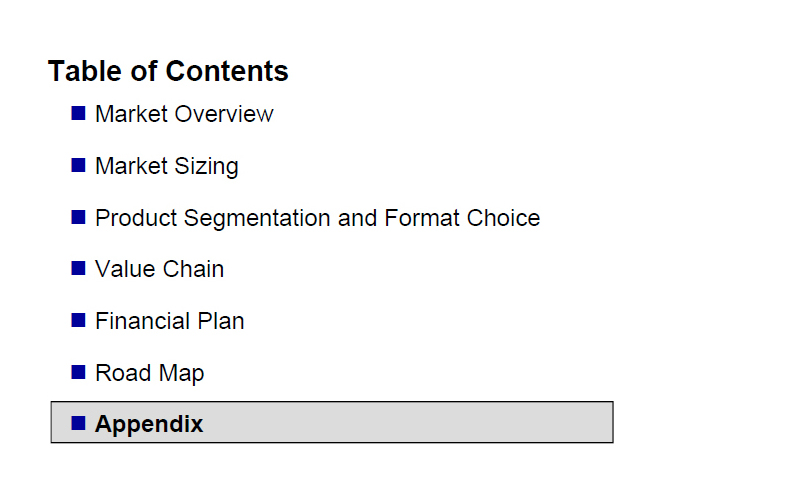800x500 pixels.
Task: Click the blue square before Value Chain
Action: (x=78, y=268)
